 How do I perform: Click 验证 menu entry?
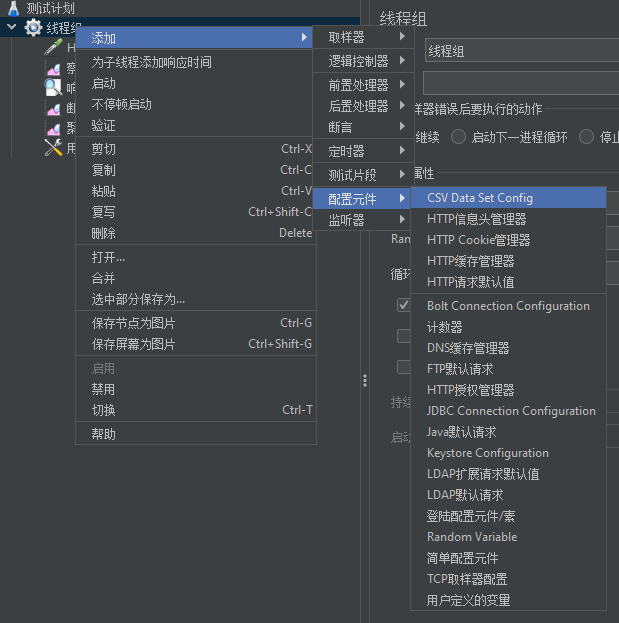194,126
